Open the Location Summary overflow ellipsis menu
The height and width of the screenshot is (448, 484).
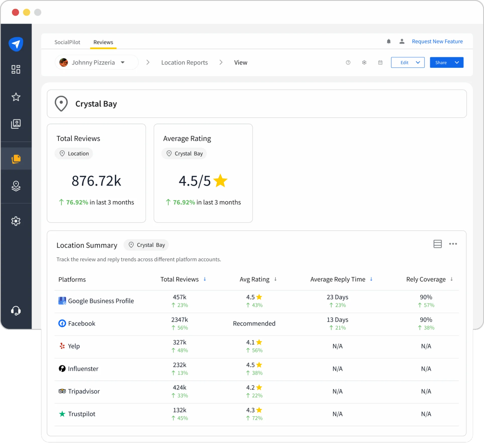(453, 244)
